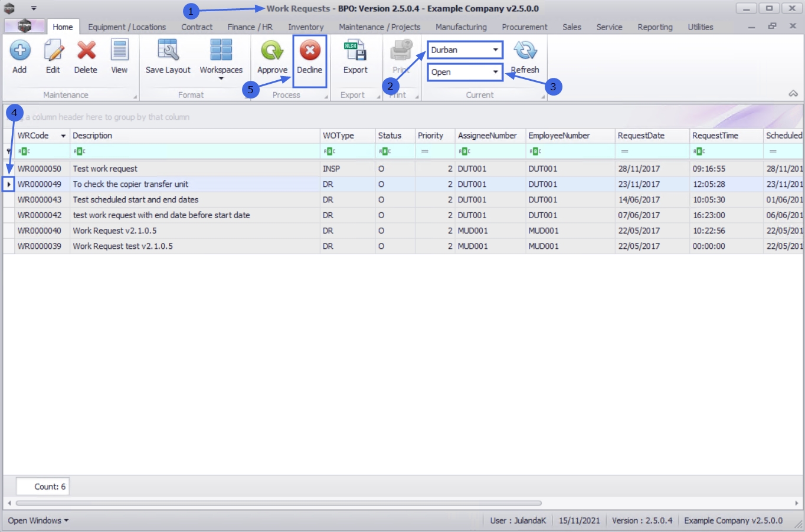Click the application logo button
Image resolution: width=805 pixels, height=532 pixels.
24,26
